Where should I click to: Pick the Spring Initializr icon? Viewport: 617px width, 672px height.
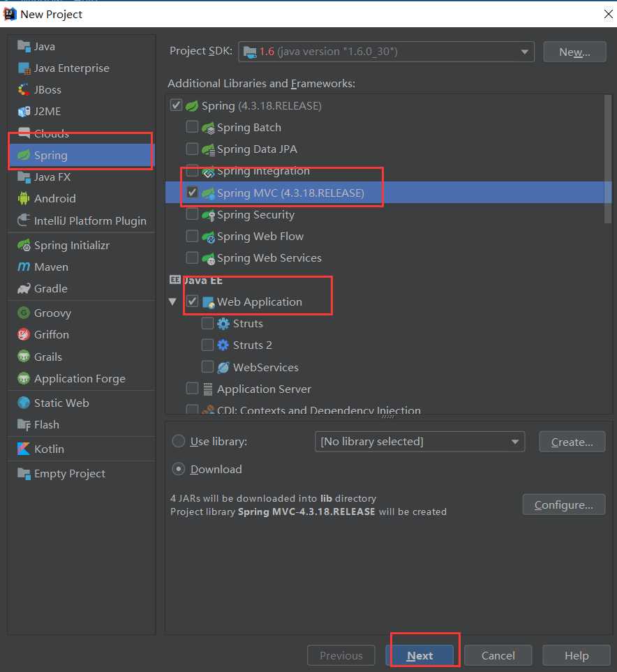(x=24, y=245)
